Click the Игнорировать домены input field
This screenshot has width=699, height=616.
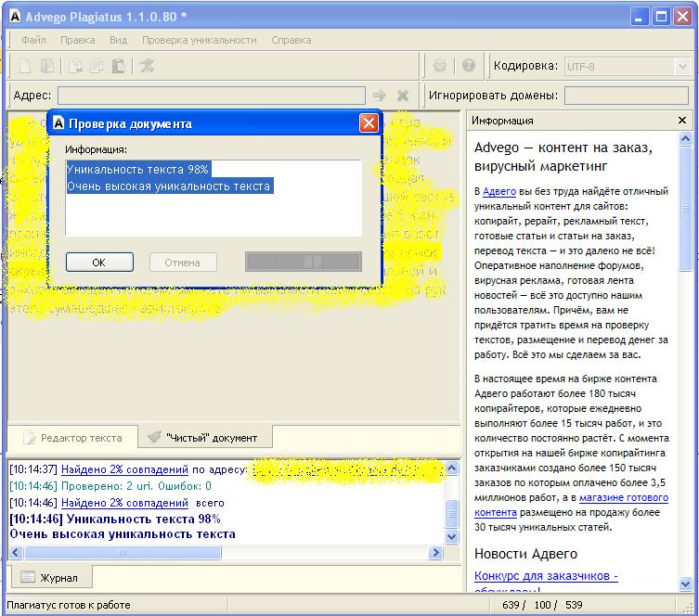point(627,96)
